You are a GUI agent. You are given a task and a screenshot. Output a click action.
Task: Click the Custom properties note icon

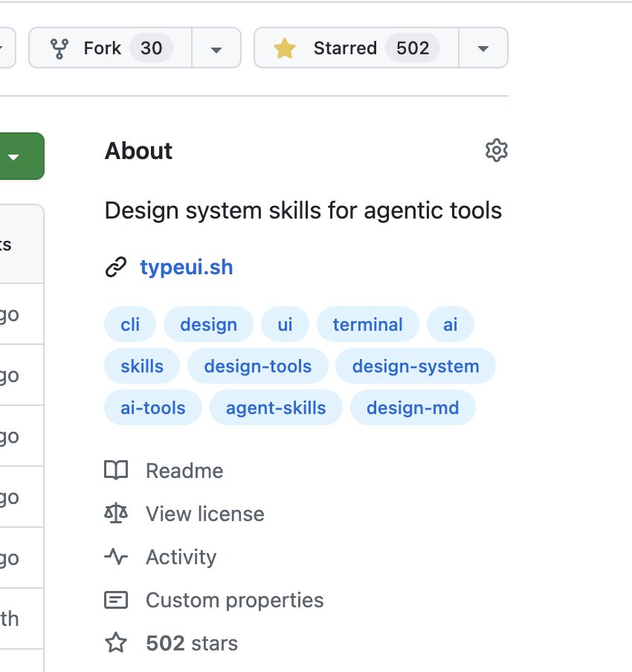point(116,600)
